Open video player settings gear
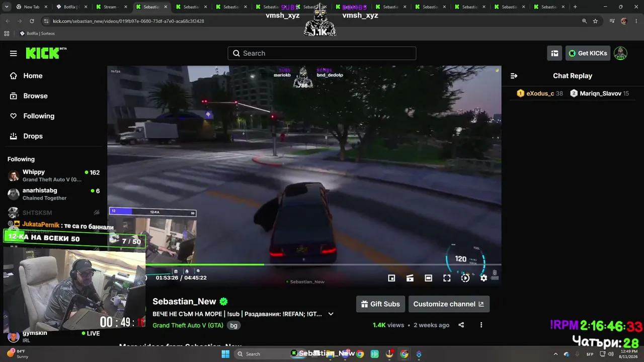Image resolution: width=644 pixels, height=362 pixels. click(484, 278)
